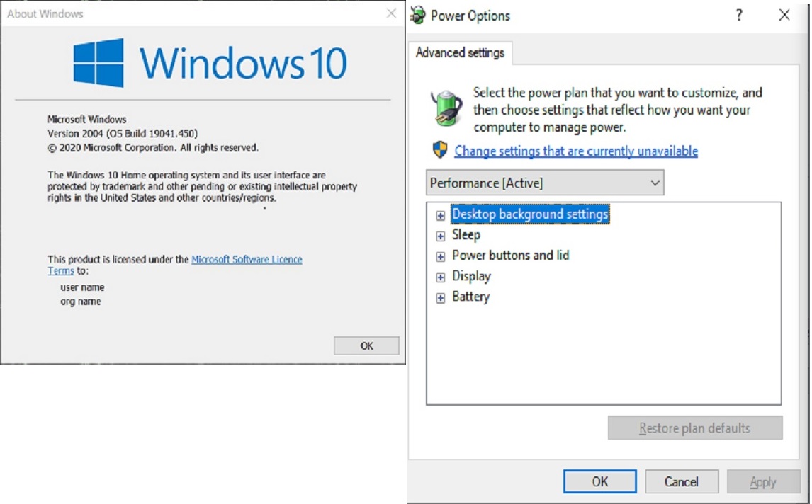Click the battery plug power icon
812x504 pixels.
[x=446, y=108]
